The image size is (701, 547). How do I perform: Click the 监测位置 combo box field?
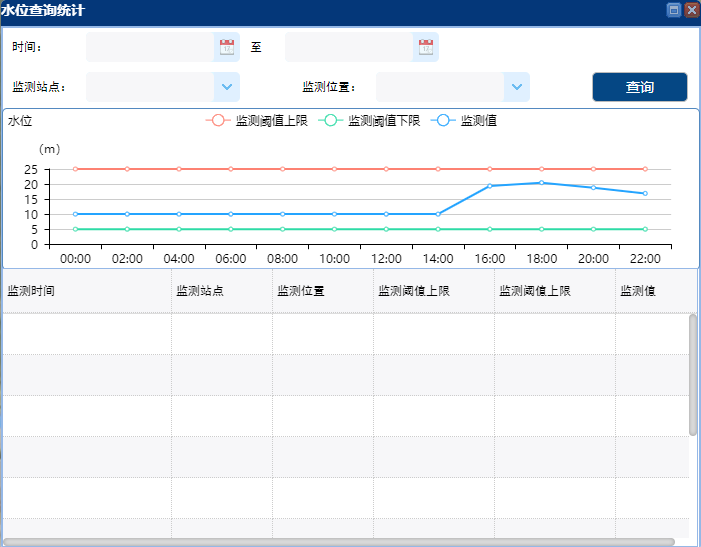point(440,87)
